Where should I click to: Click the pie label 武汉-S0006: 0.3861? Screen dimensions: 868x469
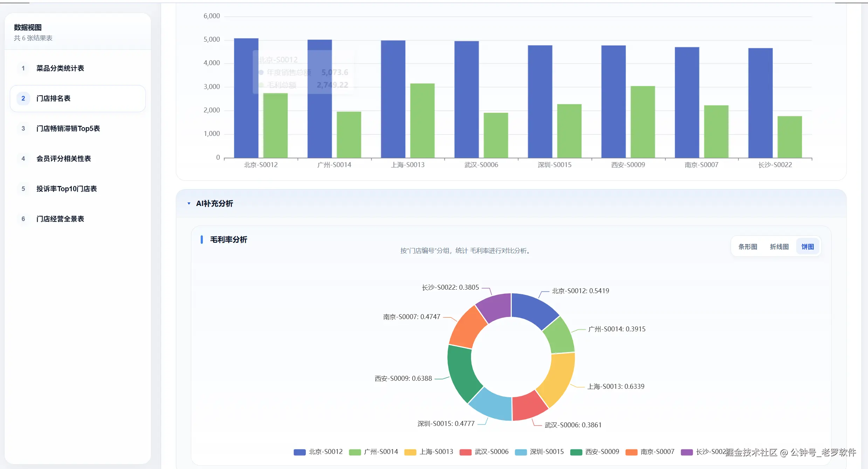point(573,425)
